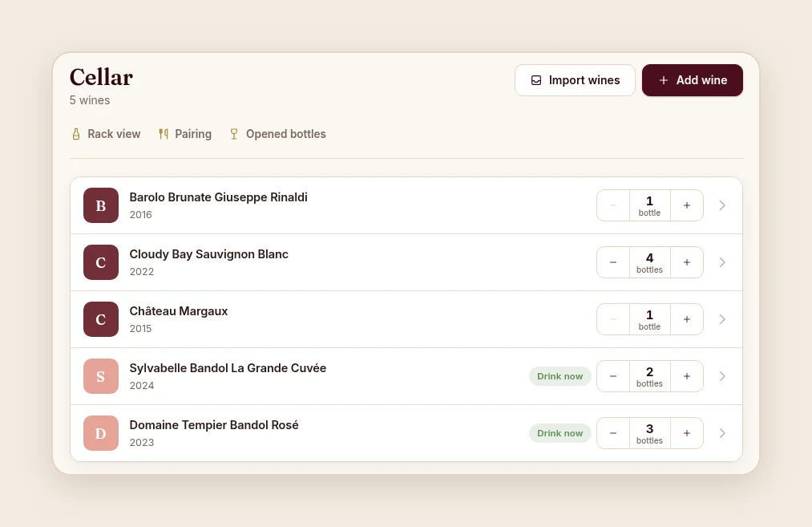Screen dimensions: 812x527
Task: Click the 1 bottle count for Barolo Brunate
Action: [650, 205]
